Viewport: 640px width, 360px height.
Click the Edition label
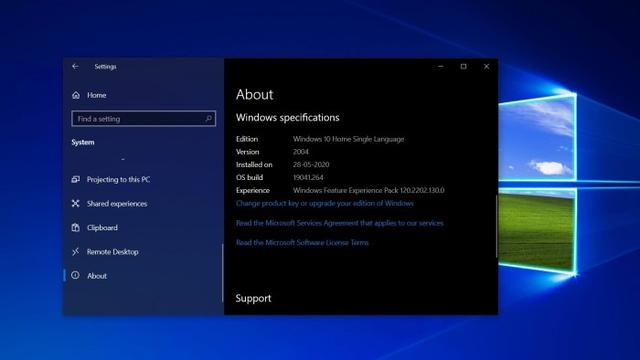point(247,139)
